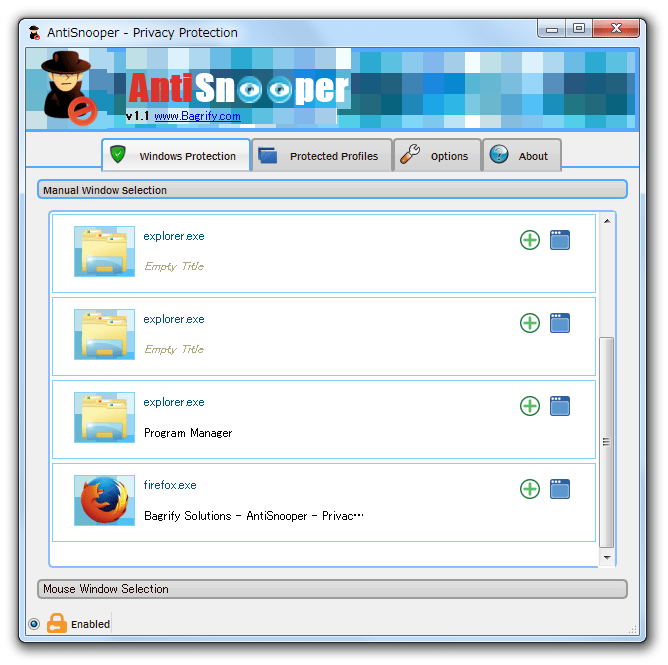This screenshot has height=665, width=668.
Task: Add the first explorer.exe Empty Title window with the green plus icon
Action: pyautogui.click(x=530, y=240)
